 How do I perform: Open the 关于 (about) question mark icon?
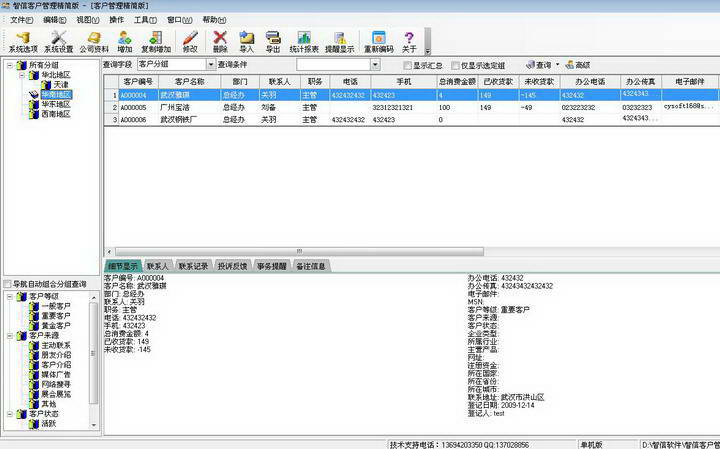point(409,42)
